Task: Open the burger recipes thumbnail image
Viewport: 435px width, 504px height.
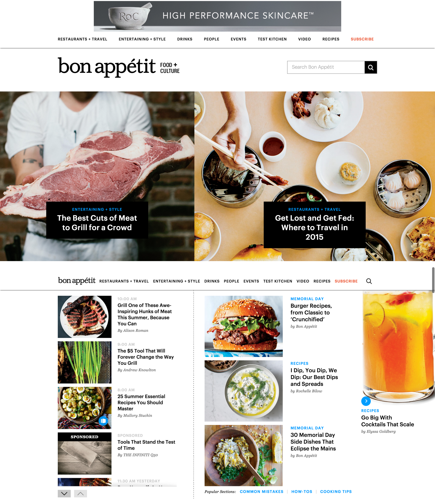Action: [x=243, y=326]
